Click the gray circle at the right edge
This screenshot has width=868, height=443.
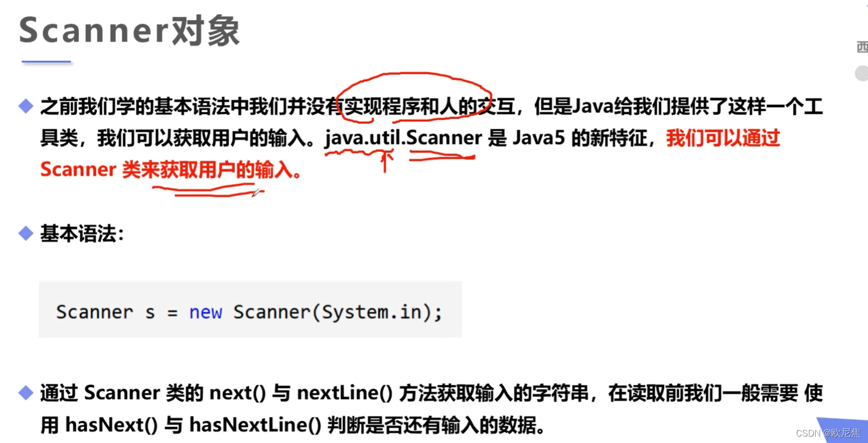pyautogui.click(x=862, y=73)
